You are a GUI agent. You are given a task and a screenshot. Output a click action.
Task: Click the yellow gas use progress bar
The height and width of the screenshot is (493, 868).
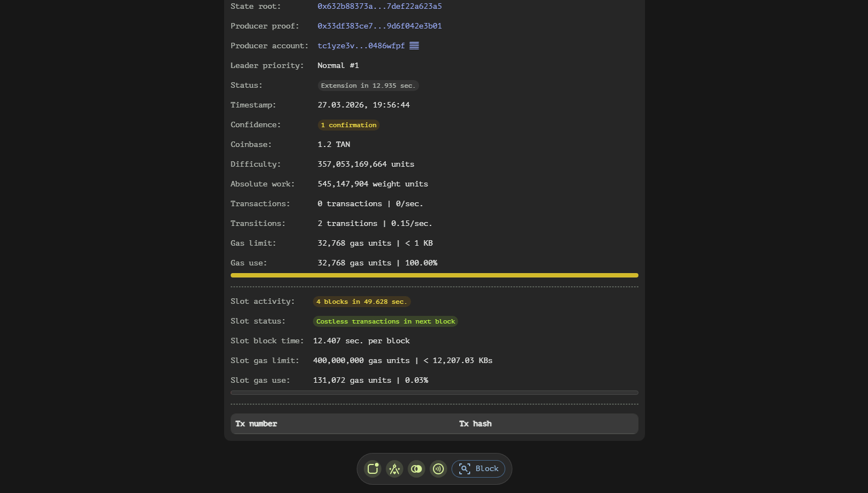434,275
